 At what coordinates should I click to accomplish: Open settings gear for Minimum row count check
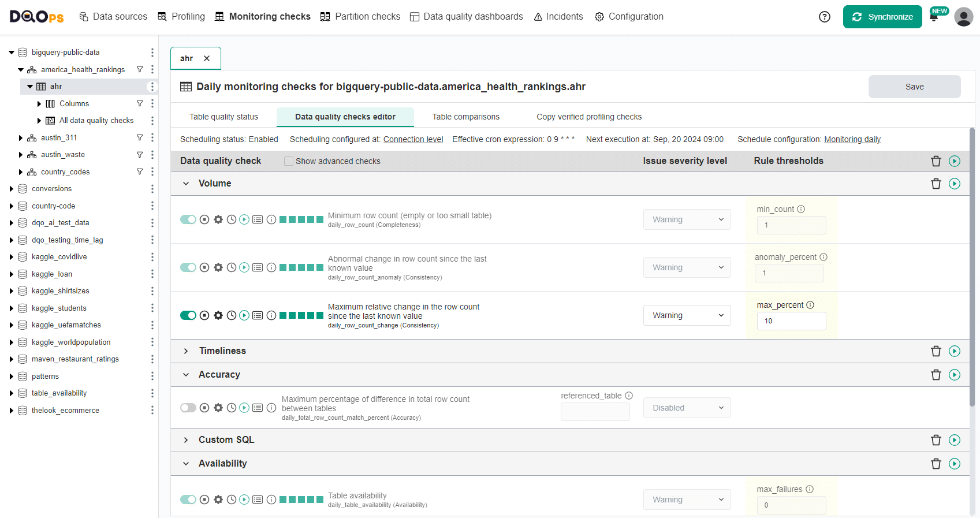(218, 219)
